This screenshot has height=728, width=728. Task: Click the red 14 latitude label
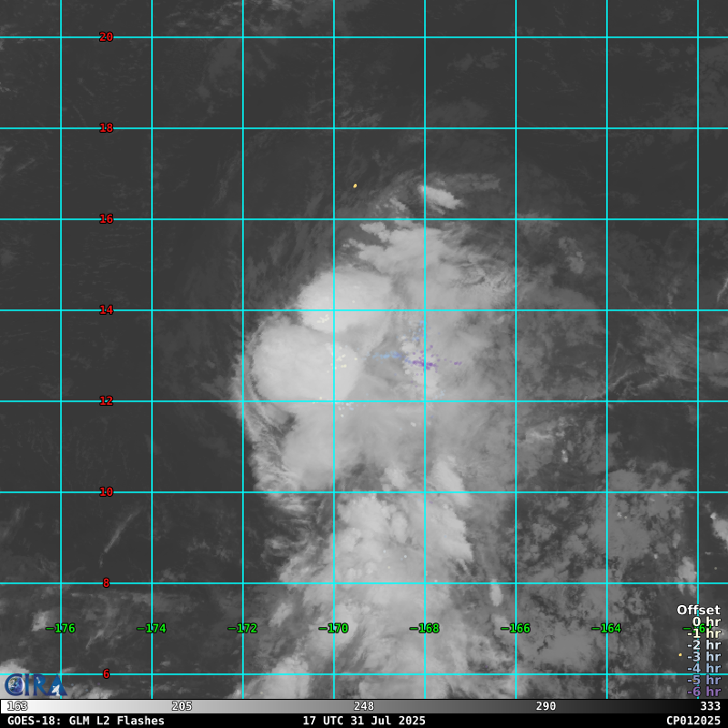[106, 310]
